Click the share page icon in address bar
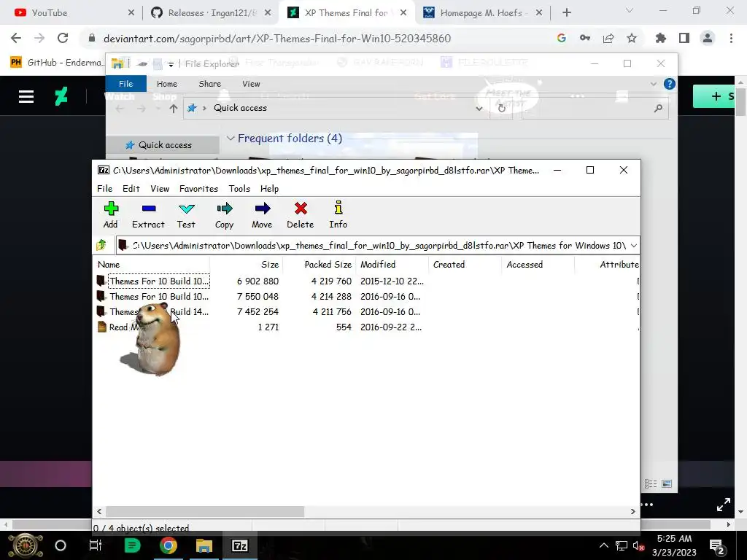The width and height of the screenshot is (747, 560). (608, 38)
